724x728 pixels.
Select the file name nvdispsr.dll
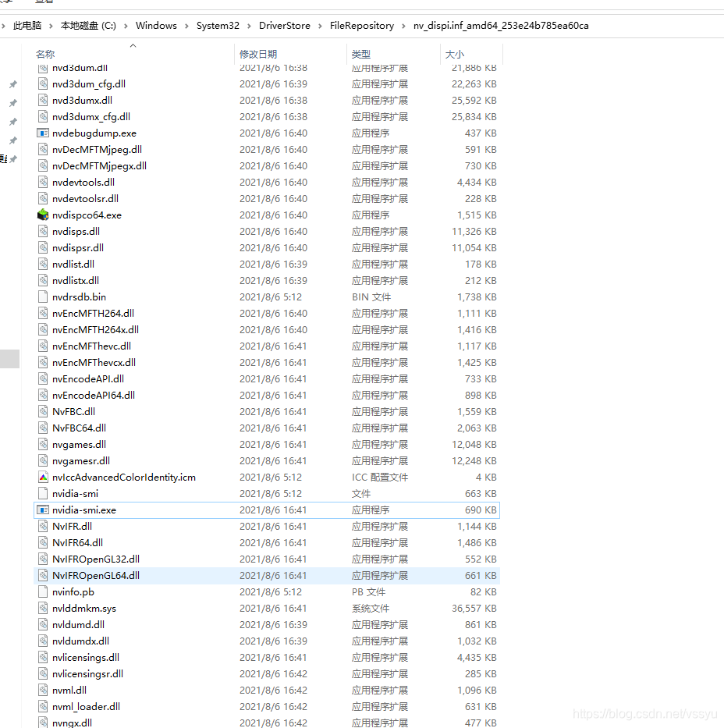(x=78, y=248)
